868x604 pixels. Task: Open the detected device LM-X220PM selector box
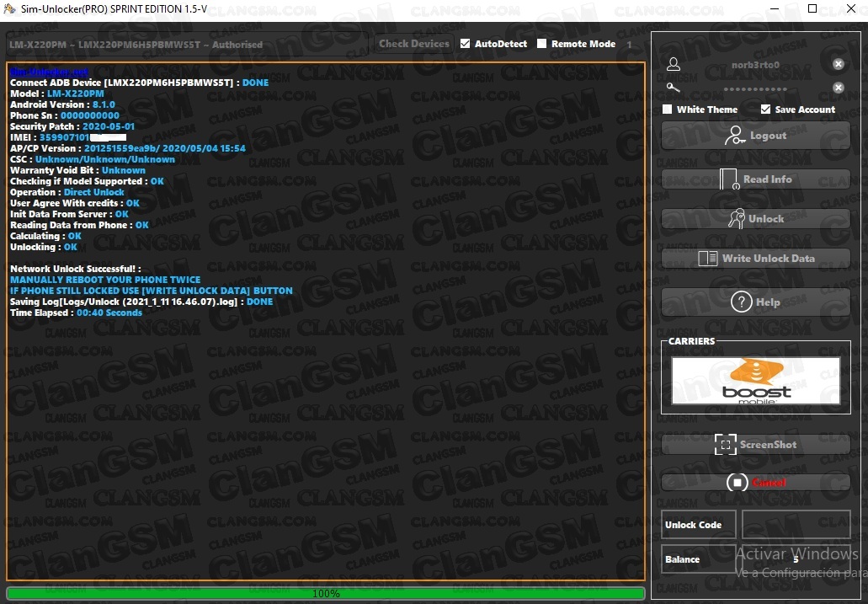click(x=187, y=45)
